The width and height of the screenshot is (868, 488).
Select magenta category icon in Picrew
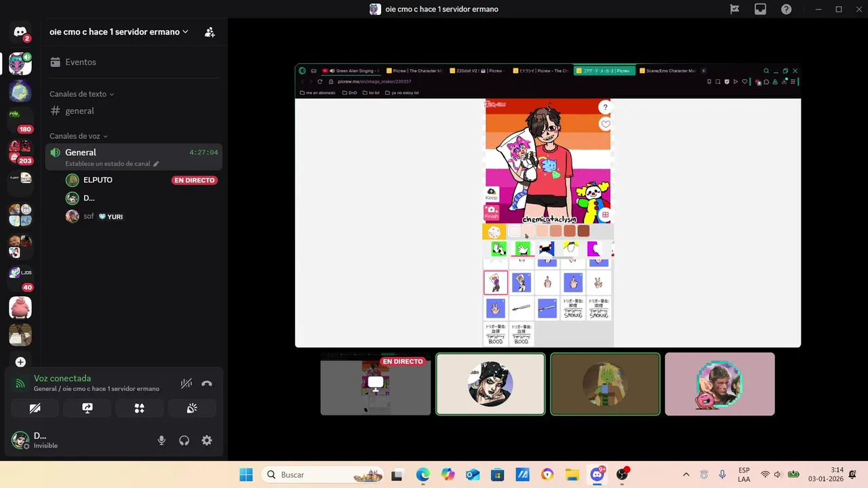pyautogui.click(x=593, y=249)
